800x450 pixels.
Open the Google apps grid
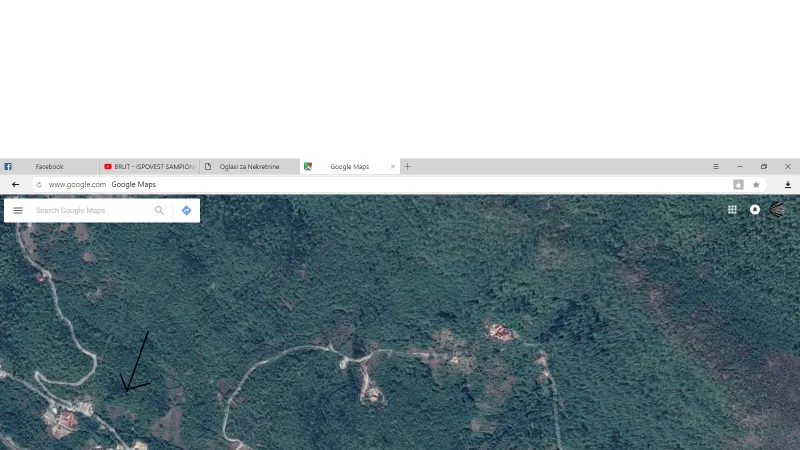732,210
